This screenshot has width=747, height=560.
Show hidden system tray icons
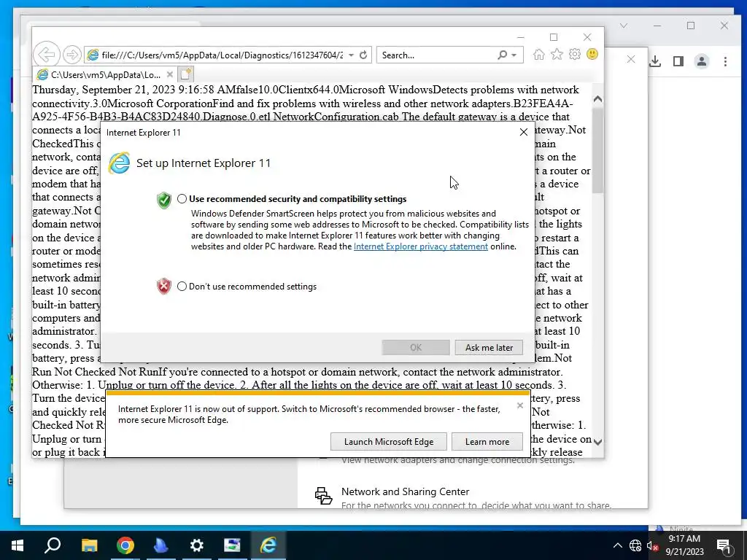[617, 545]
